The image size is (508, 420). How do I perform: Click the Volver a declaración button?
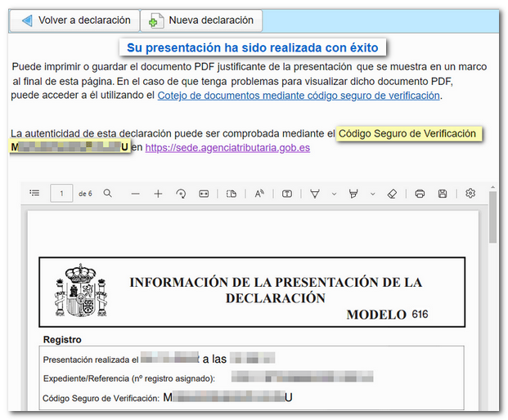(x=75, y=20)
